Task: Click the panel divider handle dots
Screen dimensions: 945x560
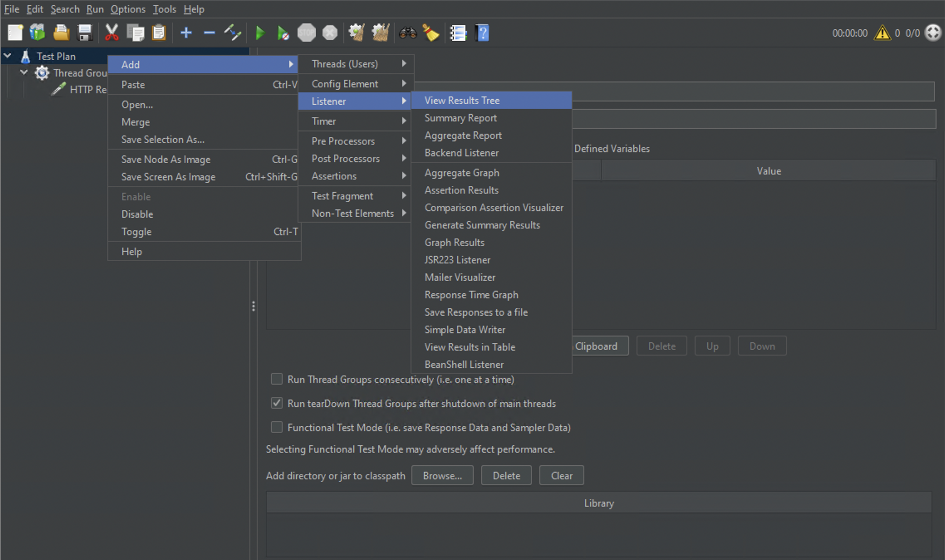Action: [253, 306]
